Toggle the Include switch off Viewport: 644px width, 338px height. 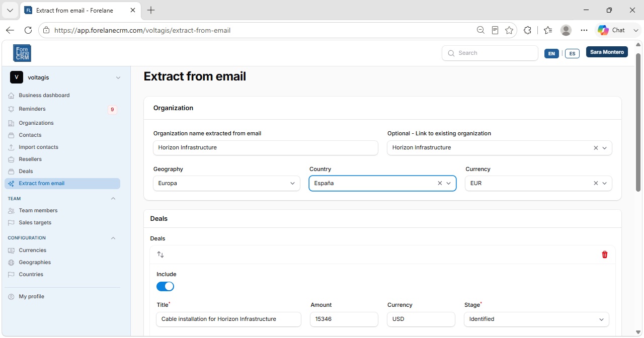[165, 286]
